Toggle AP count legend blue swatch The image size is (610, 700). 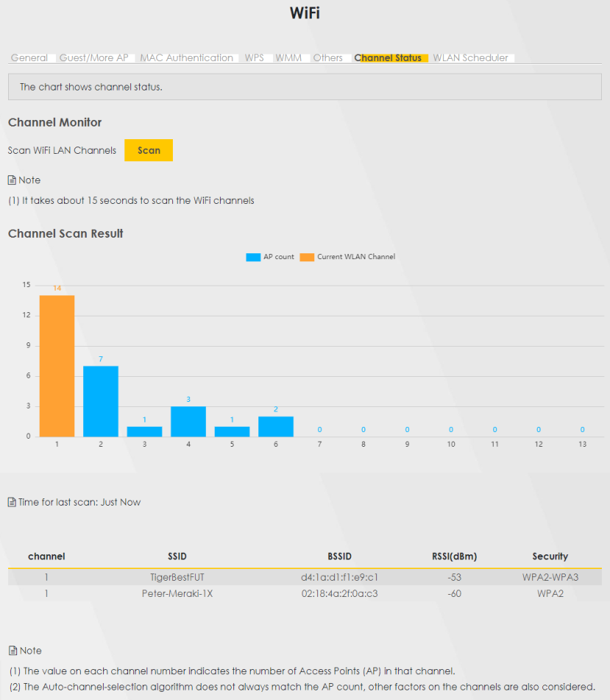pos(253,257)
